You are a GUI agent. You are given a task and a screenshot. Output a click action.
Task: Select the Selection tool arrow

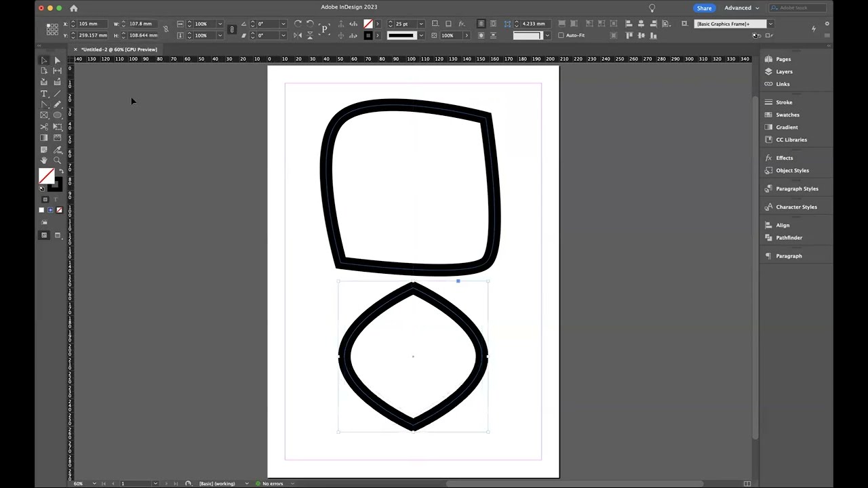pyautogui.click(x=44, y=60)
